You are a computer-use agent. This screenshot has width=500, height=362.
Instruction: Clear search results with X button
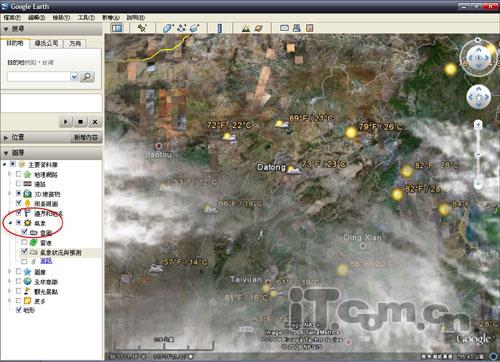[95, 122]
